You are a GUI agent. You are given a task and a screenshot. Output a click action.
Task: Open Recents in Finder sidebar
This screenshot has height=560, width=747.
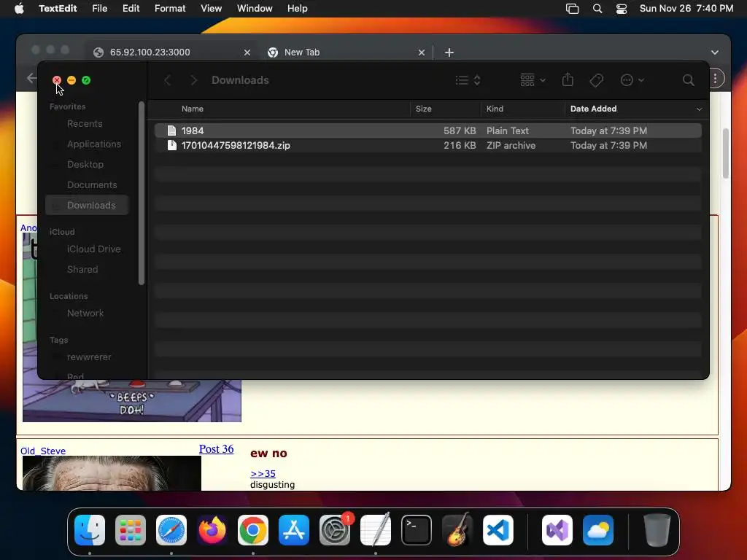coord(85,124)
